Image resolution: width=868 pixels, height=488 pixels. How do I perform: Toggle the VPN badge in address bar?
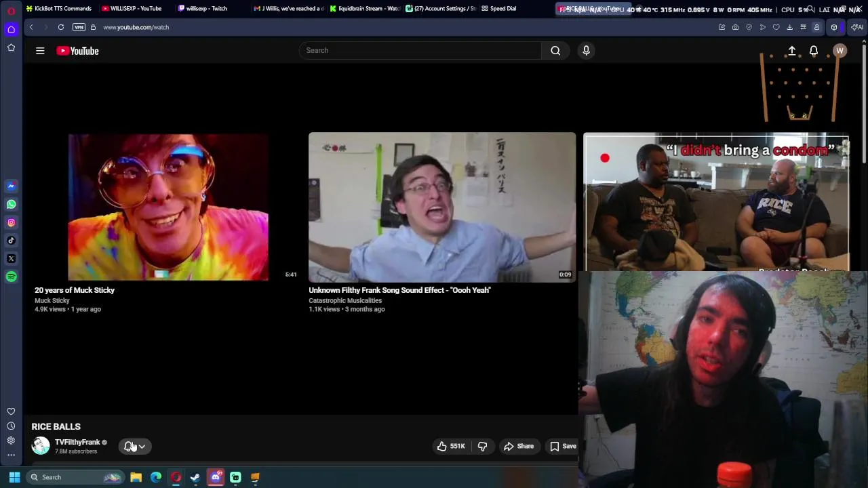[x=79, y=27]
